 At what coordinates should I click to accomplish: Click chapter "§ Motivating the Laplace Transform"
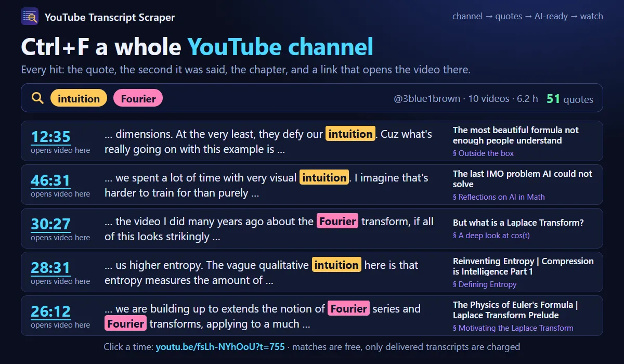tap(513, 328)
